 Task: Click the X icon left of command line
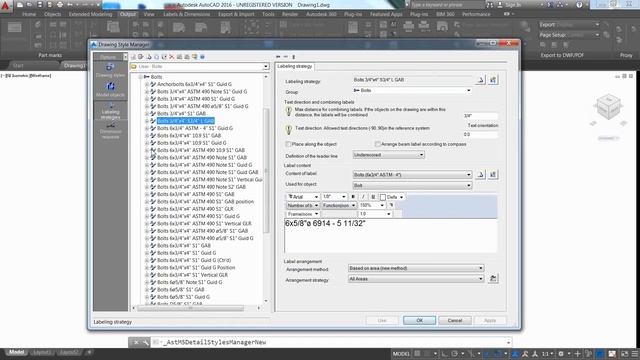(136, 342)
